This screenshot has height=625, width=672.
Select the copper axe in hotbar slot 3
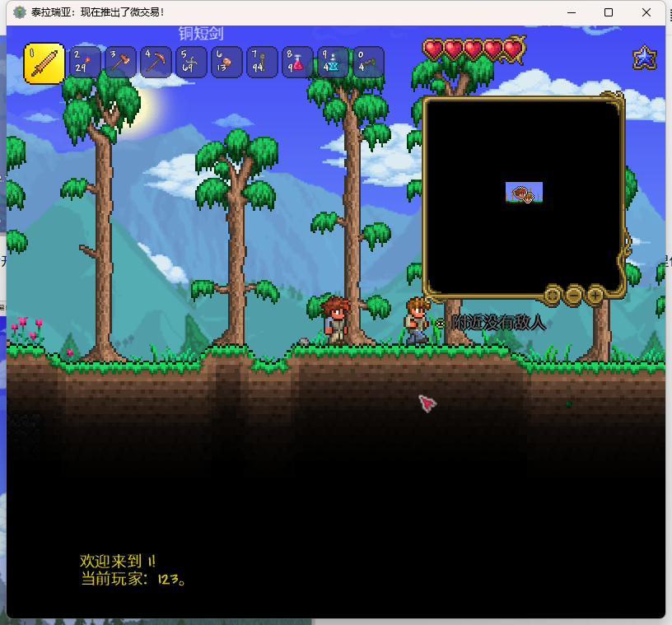pyautogui.click(x=120, y=62)
